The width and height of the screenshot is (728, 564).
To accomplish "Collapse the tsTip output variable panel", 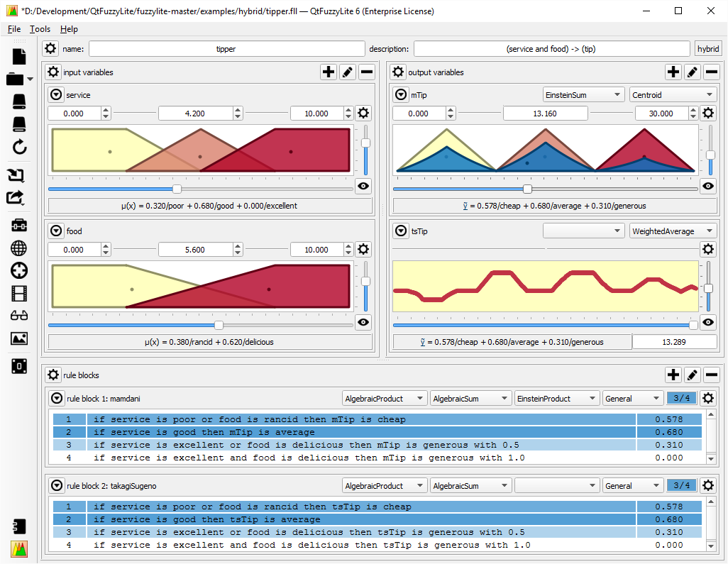I will point(401,231).
